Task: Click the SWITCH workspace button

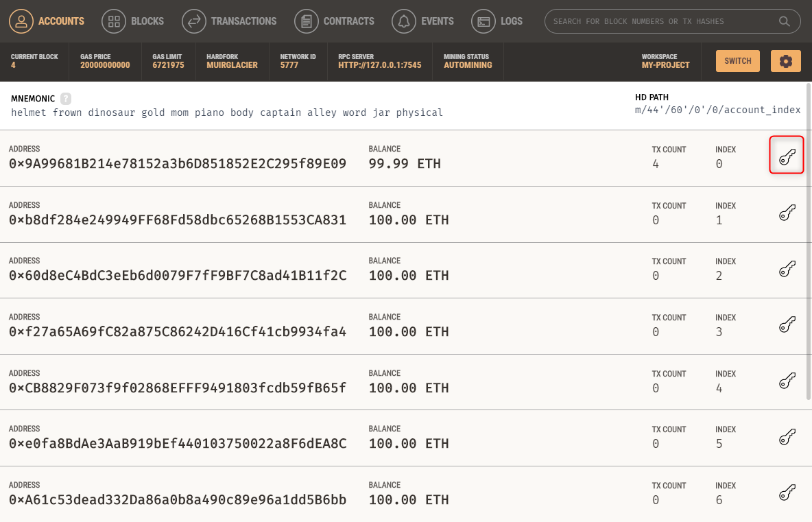Action: (x=737, y=60)
